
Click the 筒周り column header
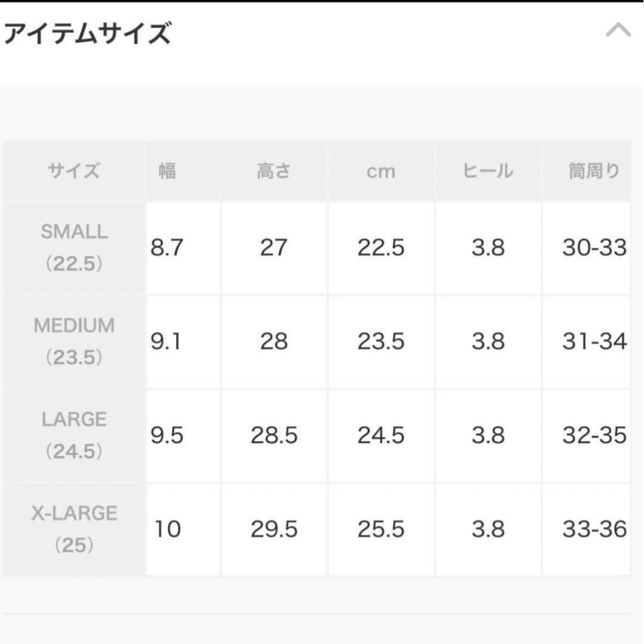point(594,171)
